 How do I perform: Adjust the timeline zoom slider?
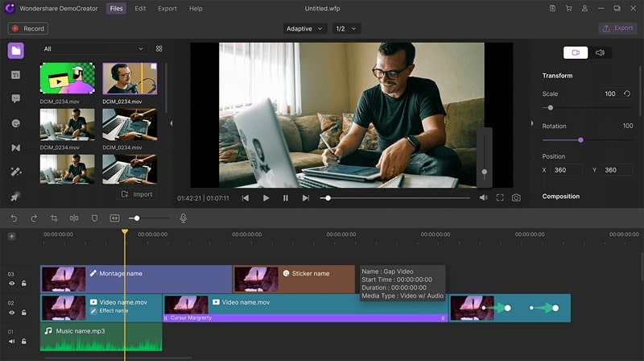coord(137,218)
